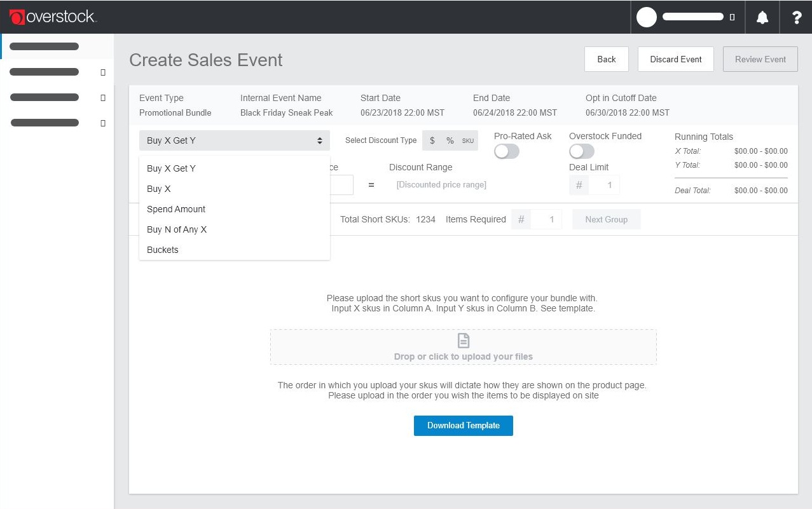Click the Download Template button
Screen dimensions: 812x509
click(463, 426)
